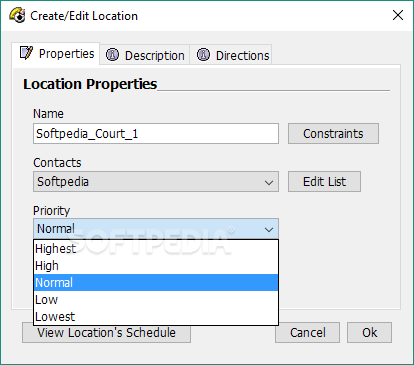The image size is (414, 365).
Task: Select the Properties tab
Action: point(56,53)
